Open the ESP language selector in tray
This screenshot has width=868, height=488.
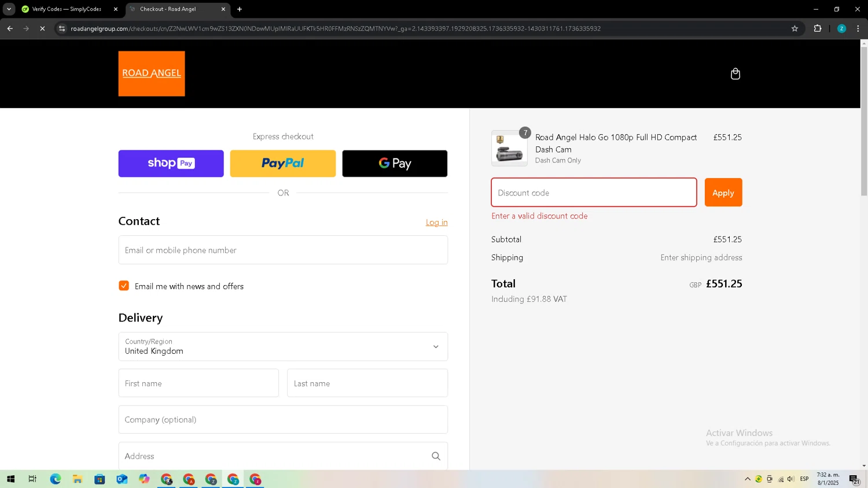point(804,479)
